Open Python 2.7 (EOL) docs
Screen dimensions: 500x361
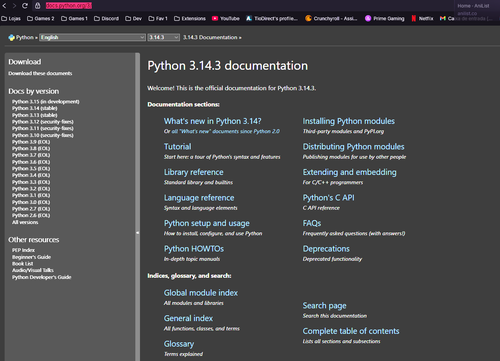tap(31, 209)
